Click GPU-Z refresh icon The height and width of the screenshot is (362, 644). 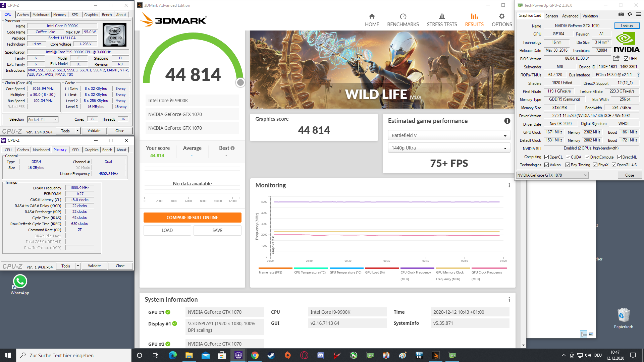pyautogui.click(x=630, y=14)
